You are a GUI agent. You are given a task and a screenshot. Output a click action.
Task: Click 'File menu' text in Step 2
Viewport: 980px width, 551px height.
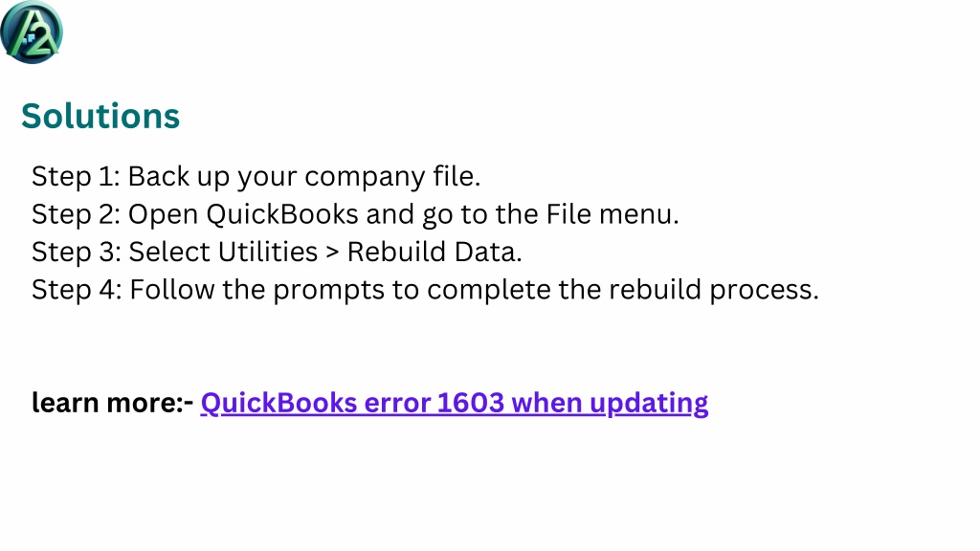pyautogui.click(x=612, y=214)
